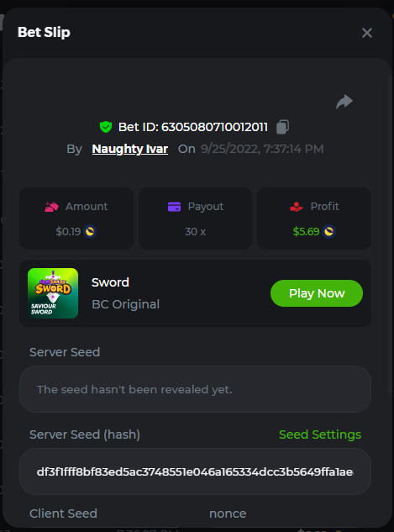Close the Bet Slip dialog
The image size is (394, 532).
point(367,33)
